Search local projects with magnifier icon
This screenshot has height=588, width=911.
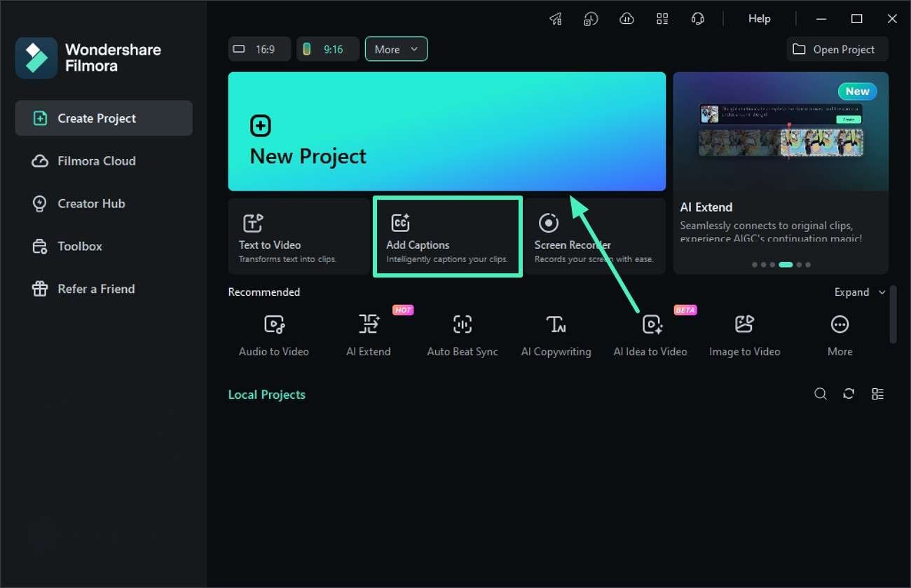(821, 394)
